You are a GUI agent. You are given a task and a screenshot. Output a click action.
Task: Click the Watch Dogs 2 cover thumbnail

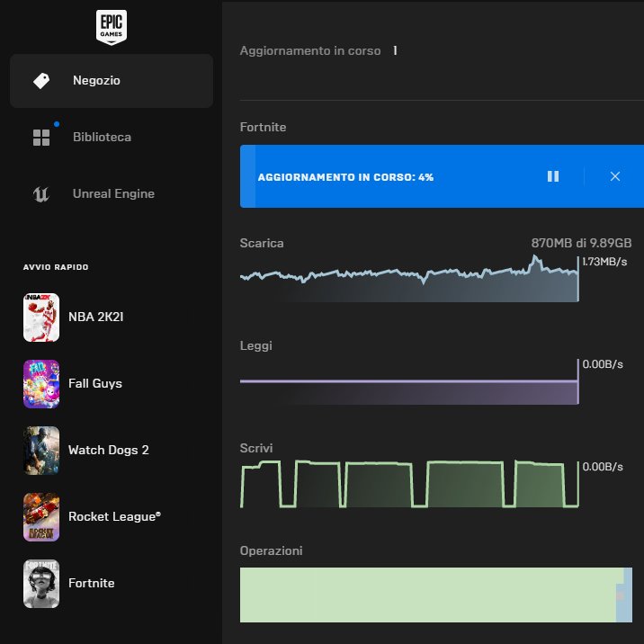41,451
